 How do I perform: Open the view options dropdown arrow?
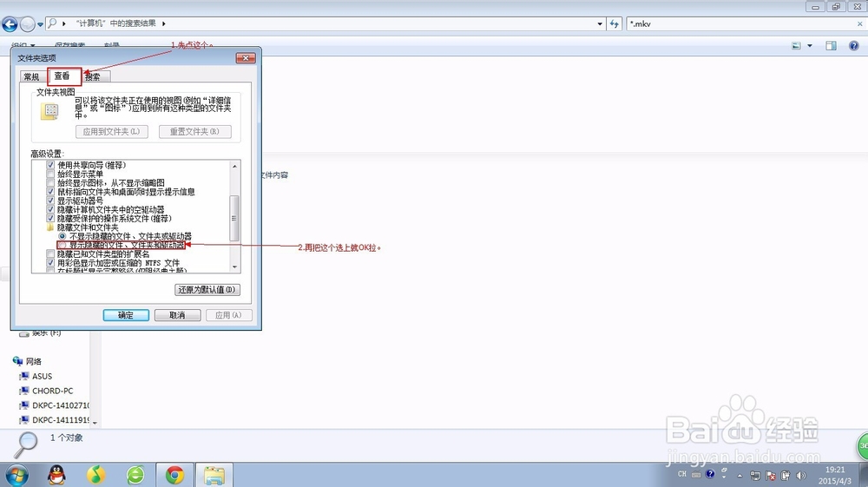point(809,45)
